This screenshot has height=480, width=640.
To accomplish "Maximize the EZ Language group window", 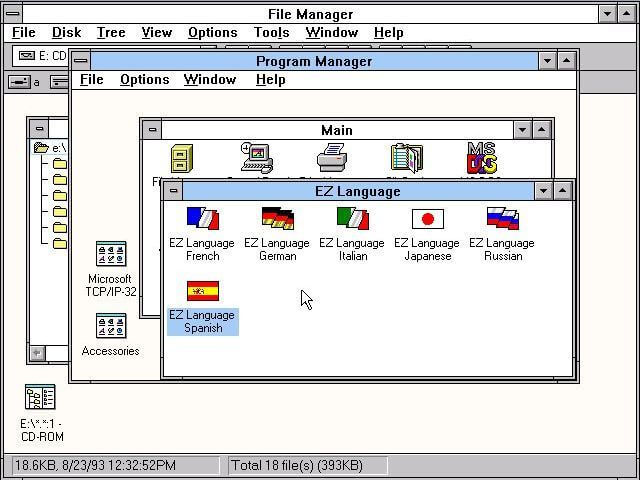I will click(562, 191).
